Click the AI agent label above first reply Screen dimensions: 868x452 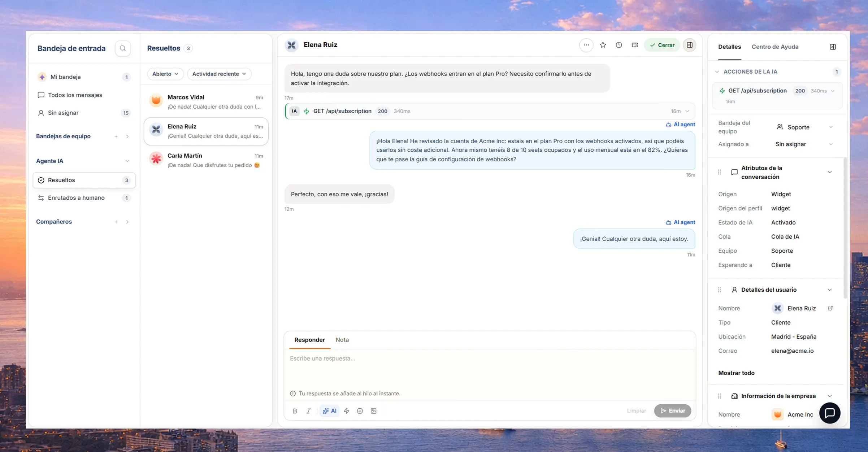pos(681,125)
